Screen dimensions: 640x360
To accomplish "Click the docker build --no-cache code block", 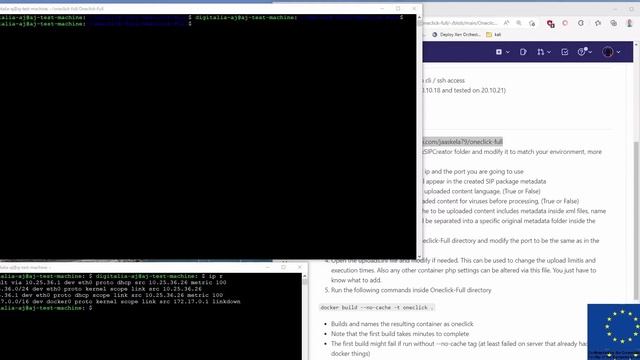I will [x=377, y=307].
